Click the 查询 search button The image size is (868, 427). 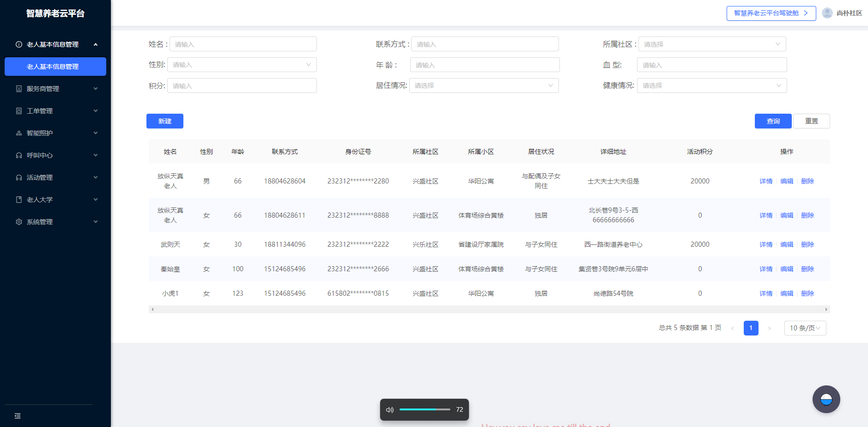coord(773,121)
